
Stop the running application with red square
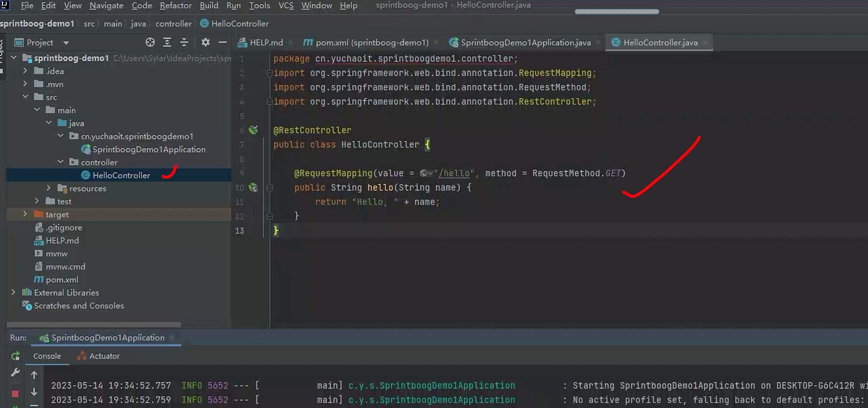15,394
